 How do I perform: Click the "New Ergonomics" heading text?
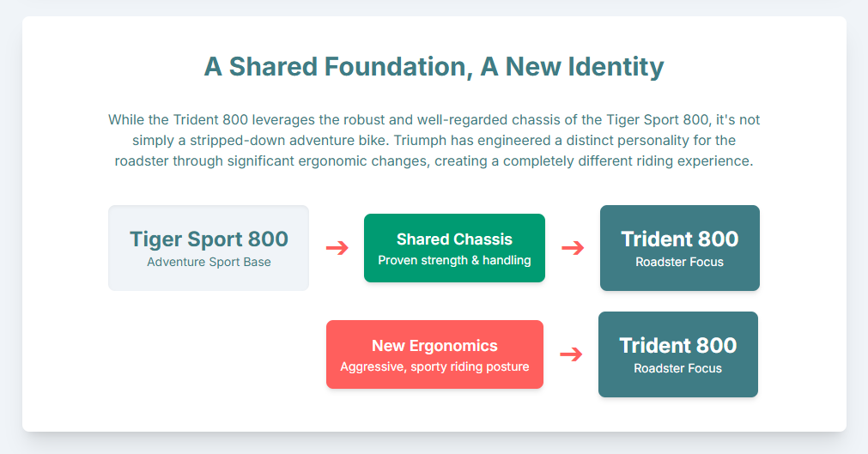tap(434, 346)
